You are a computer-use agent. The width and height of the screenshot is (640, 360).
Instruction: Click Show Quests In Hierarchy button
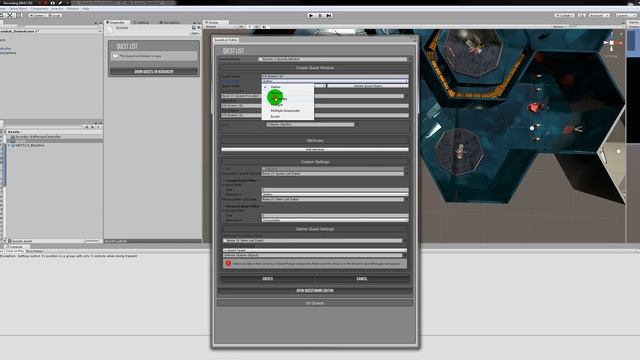pyautogui.click(x=154, y=71)
